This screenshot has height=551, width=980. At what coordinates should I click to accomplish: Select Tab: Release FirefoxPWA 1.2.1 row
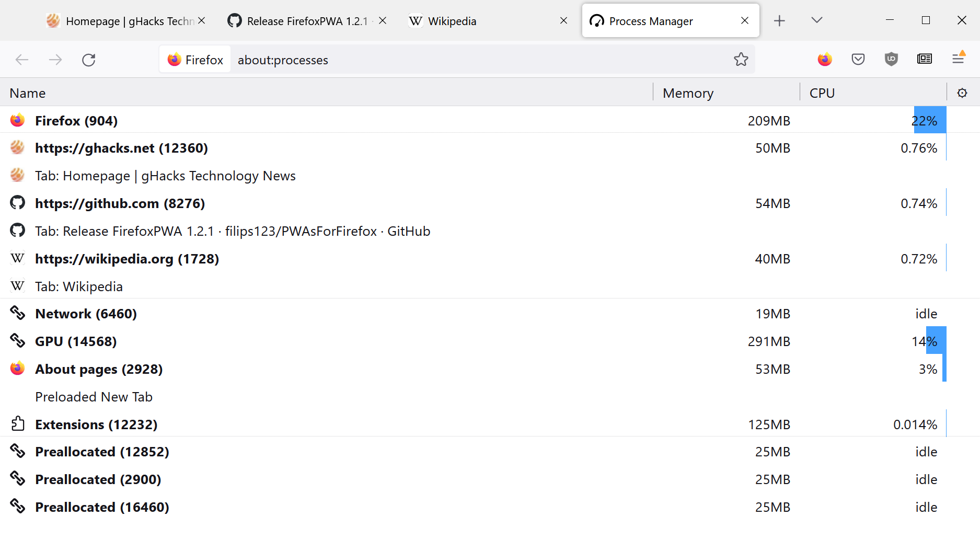tap(490, 231)
